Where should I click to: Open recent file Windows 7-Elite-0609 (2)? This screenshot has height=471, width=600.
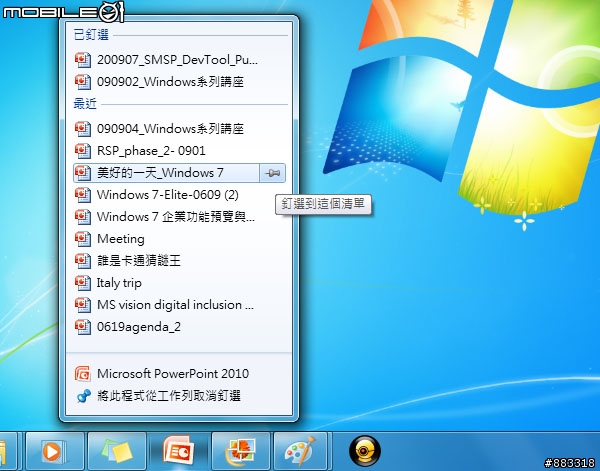pos(179,195)
